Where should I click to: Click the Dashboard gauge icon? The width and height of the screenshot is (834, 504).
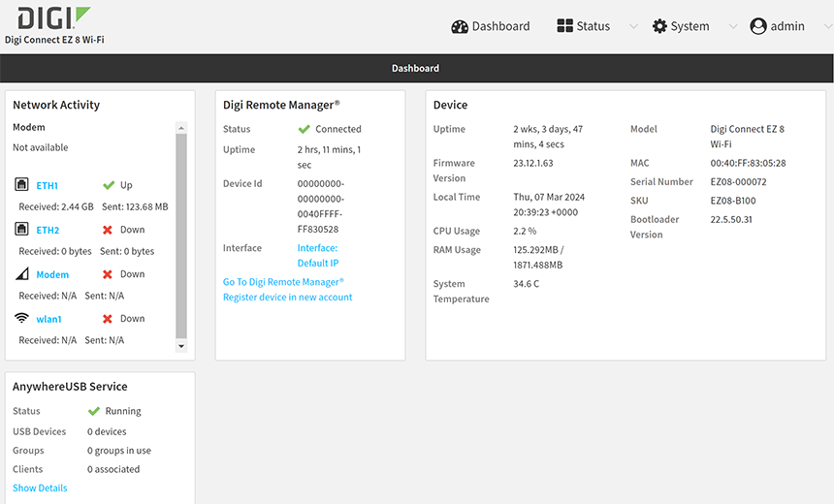coord(460,26)
